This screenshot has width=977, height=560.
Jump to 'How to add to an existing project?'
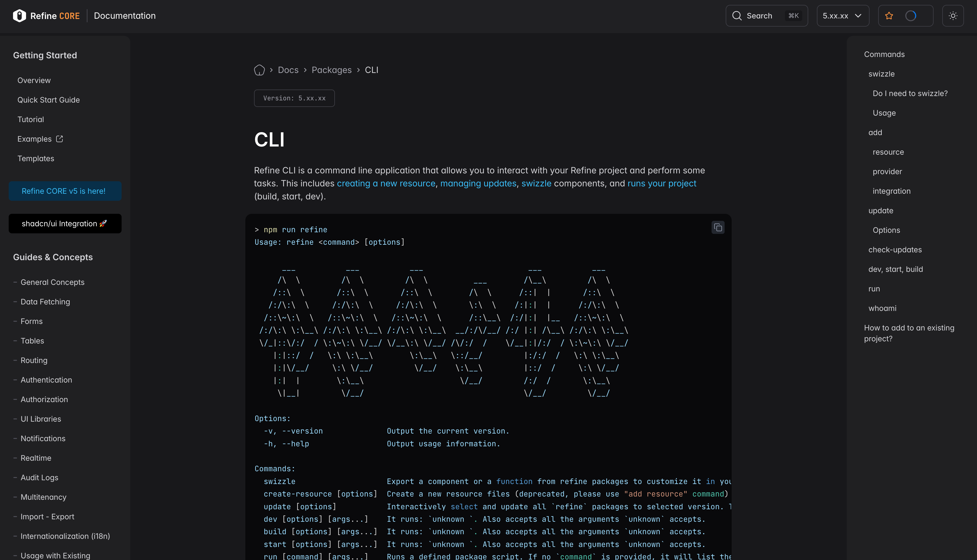coord(909,333)
